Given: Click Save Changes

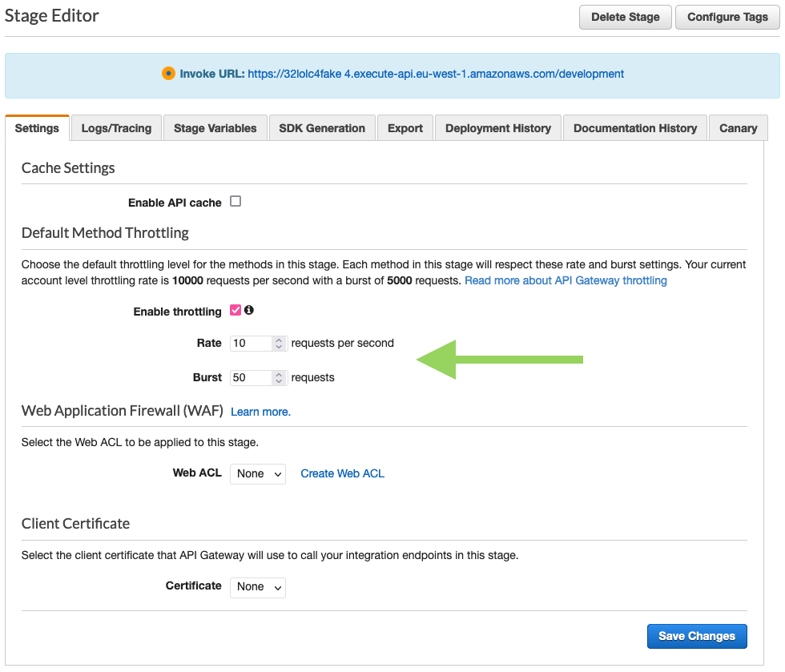Looking at the screenshot, I should (x=696, y=636).
